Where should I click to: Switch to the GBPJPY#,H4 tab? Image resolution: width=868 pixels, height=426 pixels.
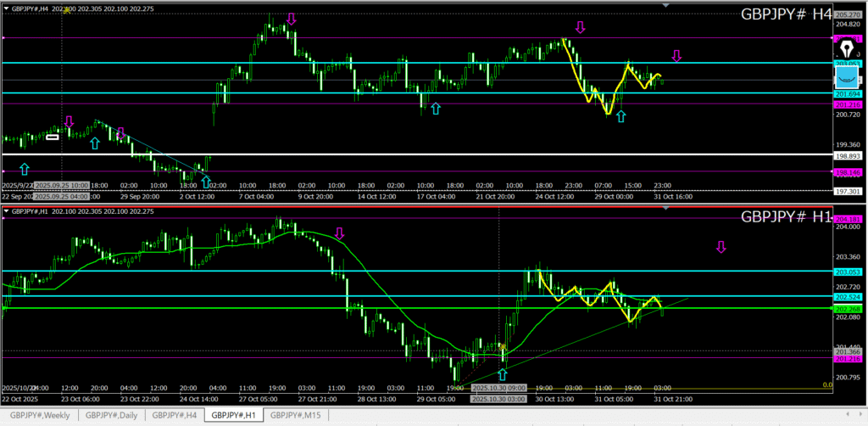pos(174,415)
